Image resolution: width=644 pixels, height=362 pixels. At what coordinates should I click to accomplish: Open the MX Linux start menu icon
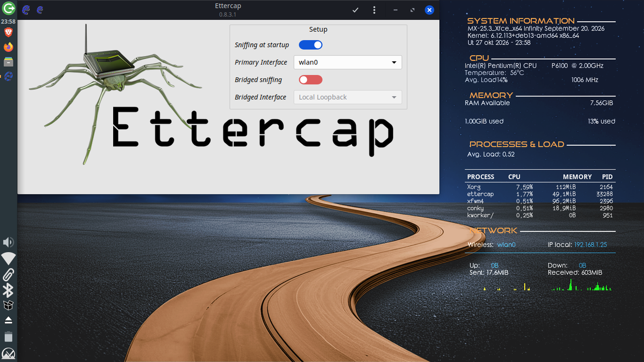(8, 353)
